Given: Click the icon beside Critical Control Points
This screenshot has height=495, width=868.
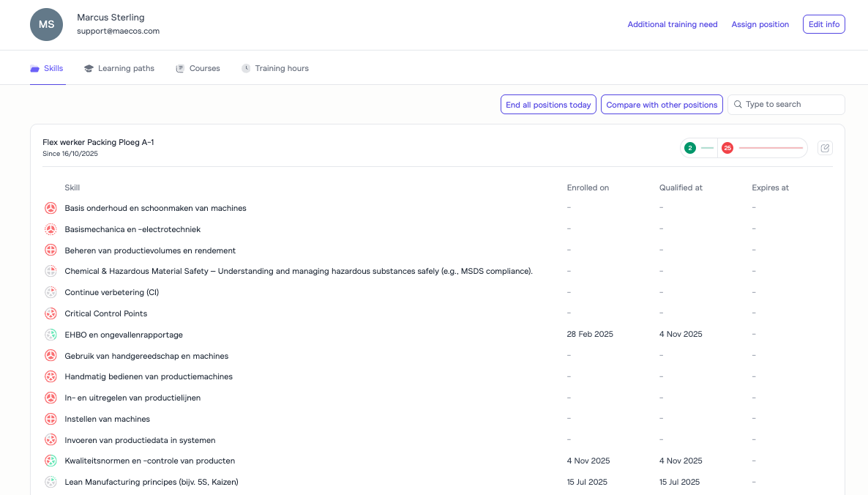Looking at the screenshot, I should [x=50, y=313].
